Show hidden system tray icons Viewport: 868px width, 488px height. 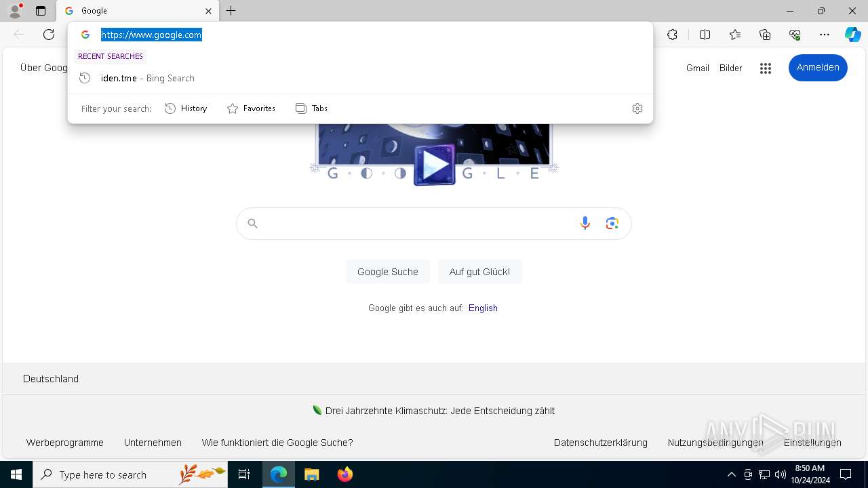pos(731,474)
